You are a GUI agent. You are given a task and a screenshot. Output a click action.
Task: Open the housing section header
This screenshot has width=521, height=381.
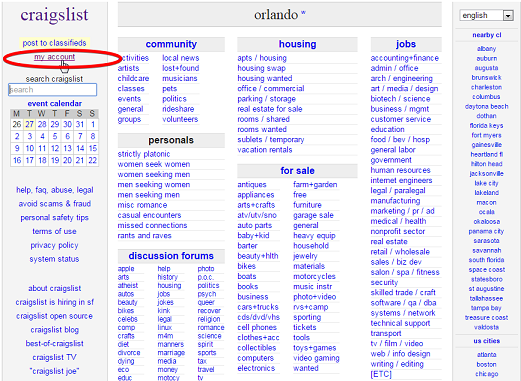297,44
